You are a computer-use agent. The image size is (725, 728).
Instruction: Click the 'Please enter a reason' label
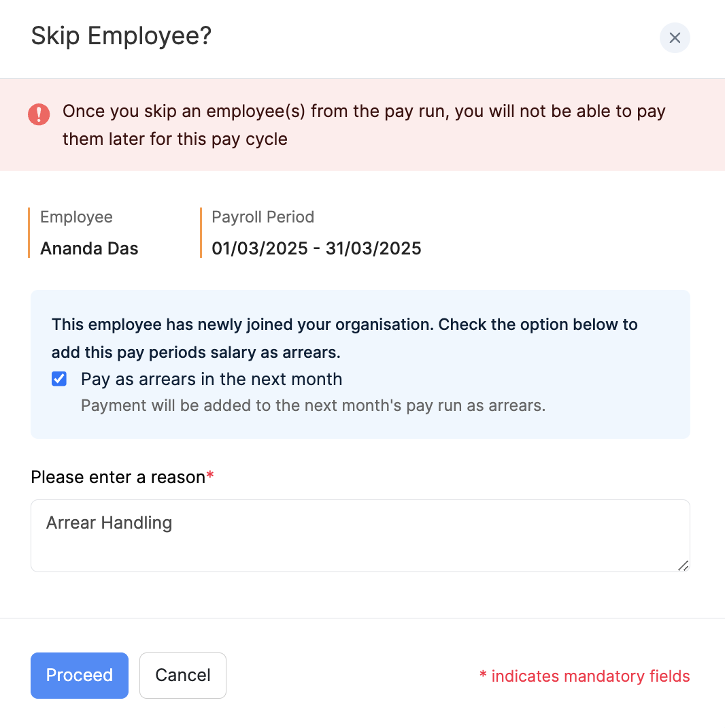pyautogui.click(x=118, y=477)
